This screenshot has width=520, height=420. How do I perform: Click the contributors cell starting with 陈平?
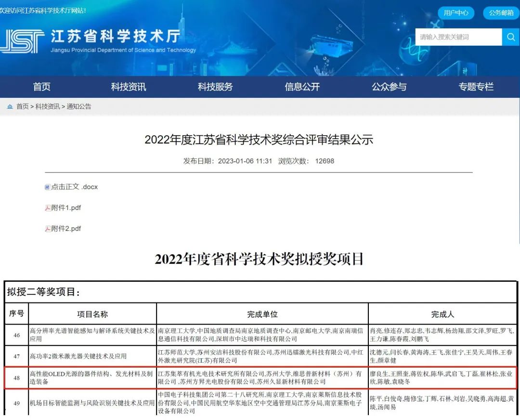point(442,403)
